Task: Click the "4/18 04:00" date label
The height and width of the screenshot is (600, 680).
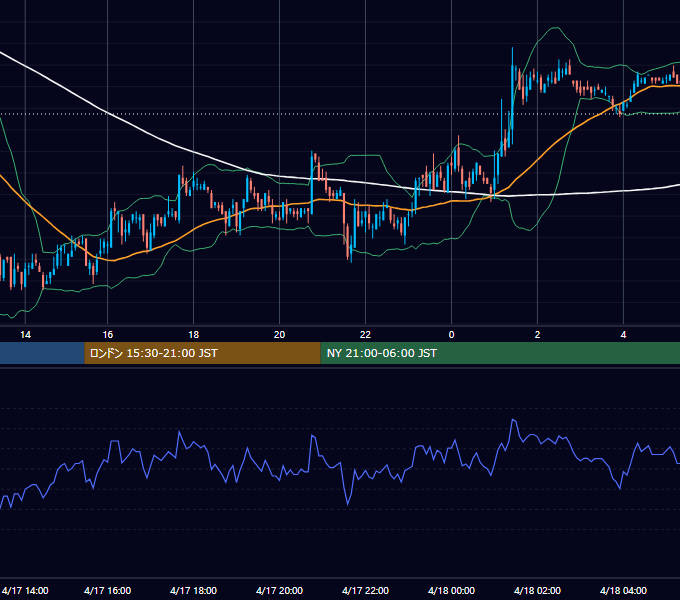Action: [x=623, y=590]
